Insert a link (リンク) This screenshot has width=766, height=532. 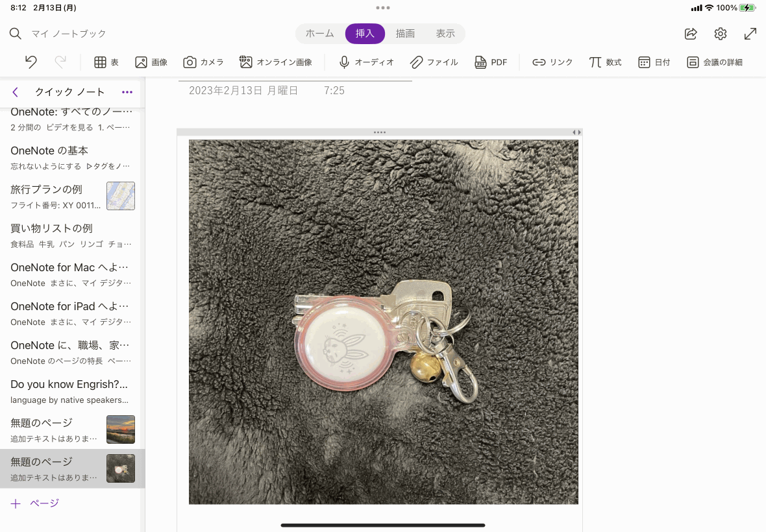click(552, 62)
